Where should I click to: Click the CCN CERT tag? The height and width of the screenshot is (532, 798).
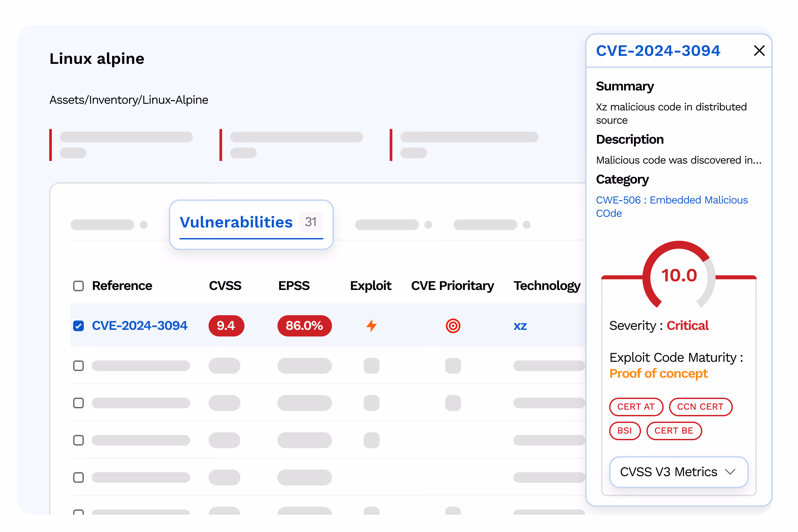click(x=700, y=407)
